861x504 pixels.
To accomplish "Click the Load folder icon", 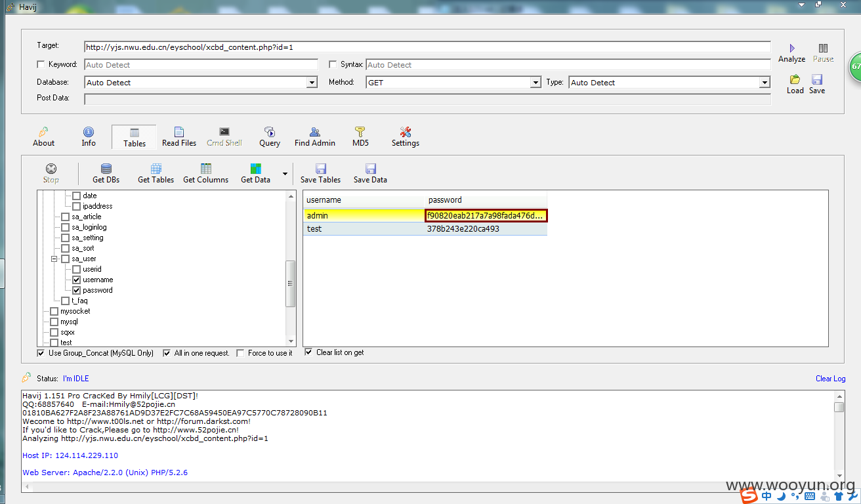I will point(795,79).
